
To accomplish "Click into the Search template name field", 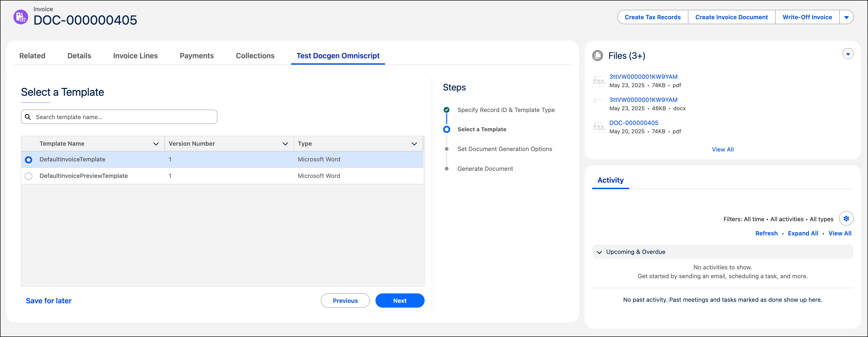I will pos(125,117).
